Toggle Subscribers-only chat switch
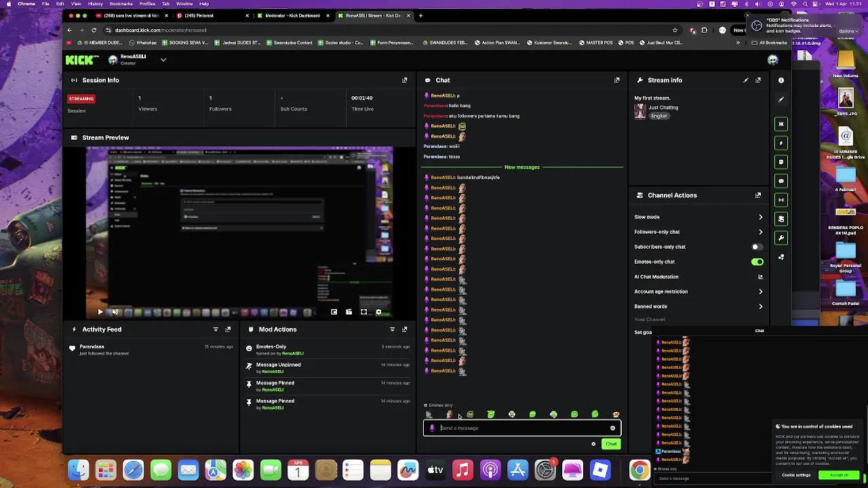This screenshot has height=488, width=868. (757, 247)
